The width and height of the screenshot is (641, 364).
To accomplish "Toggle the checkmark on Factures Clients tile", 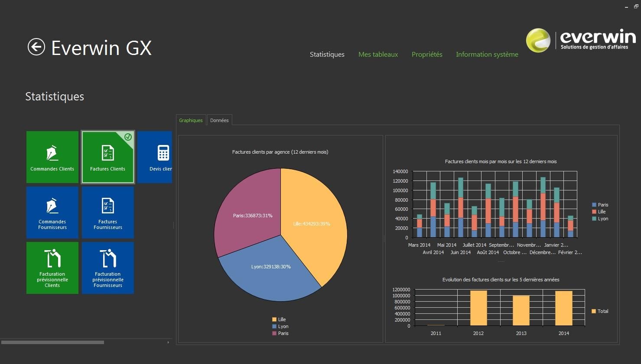I will tap(128, 137).
